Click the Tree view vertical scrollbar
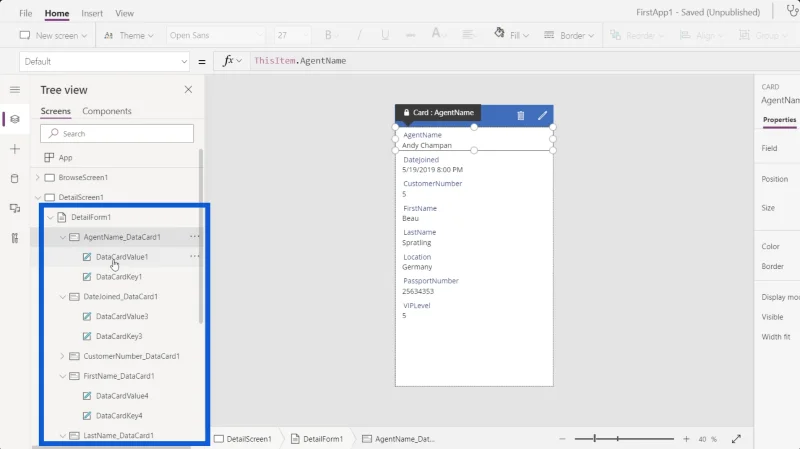 click(x=201, y=236)
